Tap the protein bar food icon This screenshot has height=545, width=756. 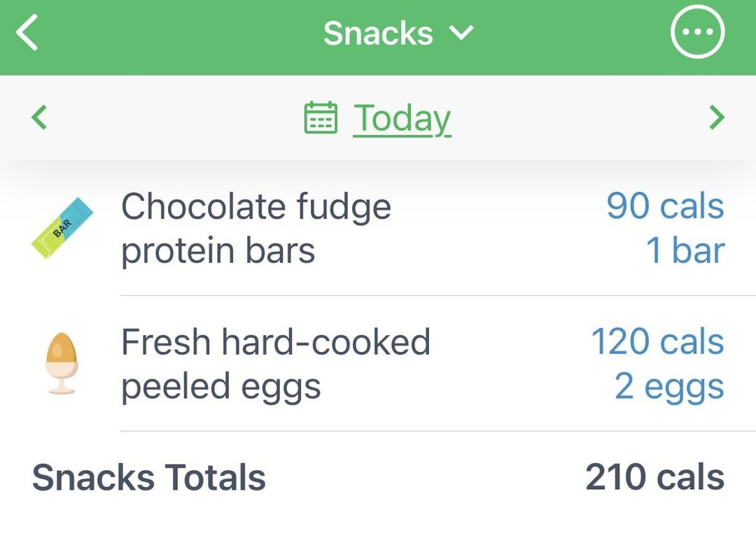(62, 228)
